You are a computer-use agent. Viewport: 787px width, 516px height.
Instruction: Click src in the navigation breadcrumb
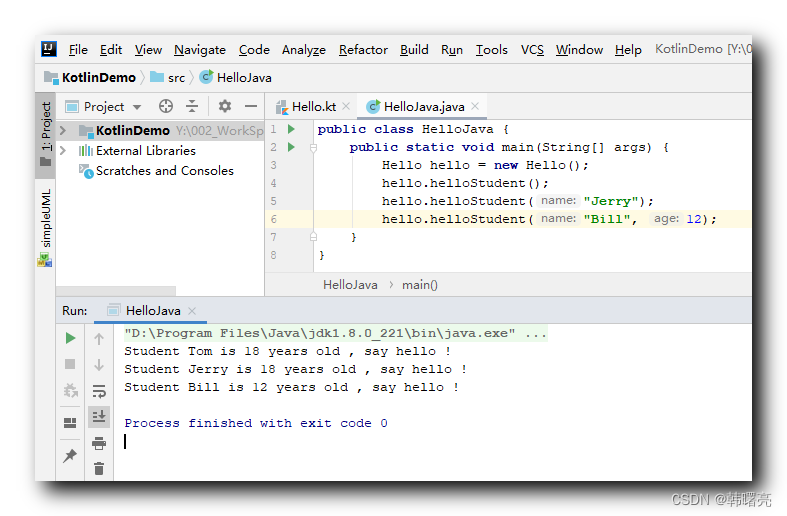pyautogui.click(x=168, y=78)
